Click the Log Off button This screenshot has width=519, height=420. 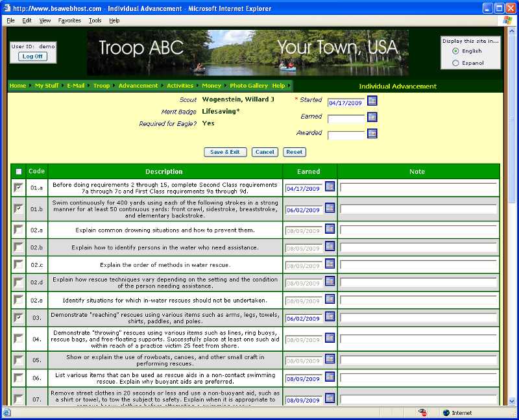32,56
